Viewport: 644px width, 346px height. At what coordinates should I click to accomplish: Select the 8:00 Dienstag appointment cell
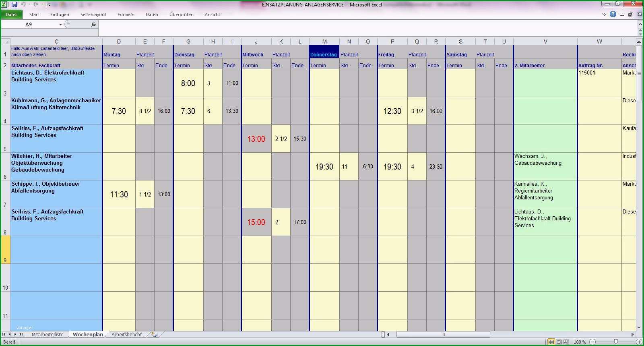[188, 83]
